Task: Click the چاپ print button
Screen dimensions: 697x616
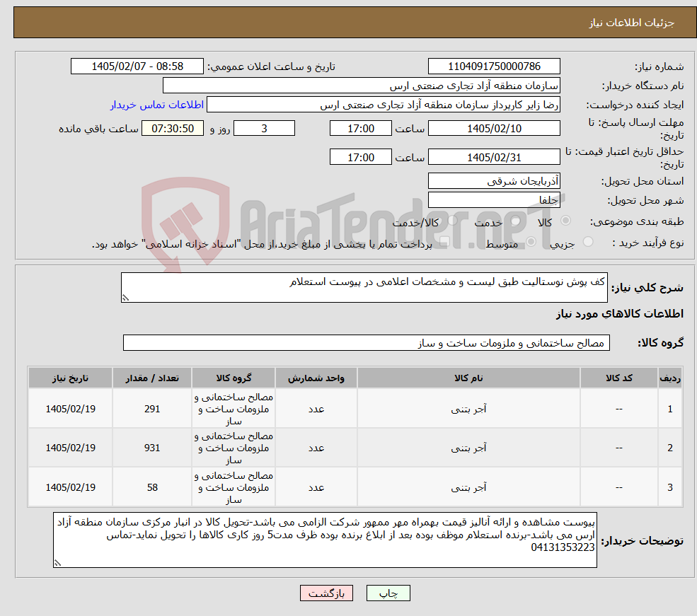Action: click(388, 593)
